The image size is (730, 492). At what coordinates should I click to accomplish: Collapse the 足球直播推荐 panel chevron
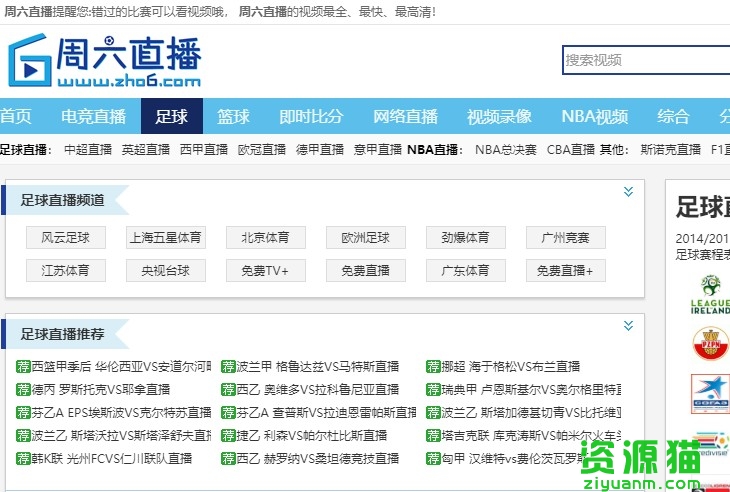pos(628,326)
